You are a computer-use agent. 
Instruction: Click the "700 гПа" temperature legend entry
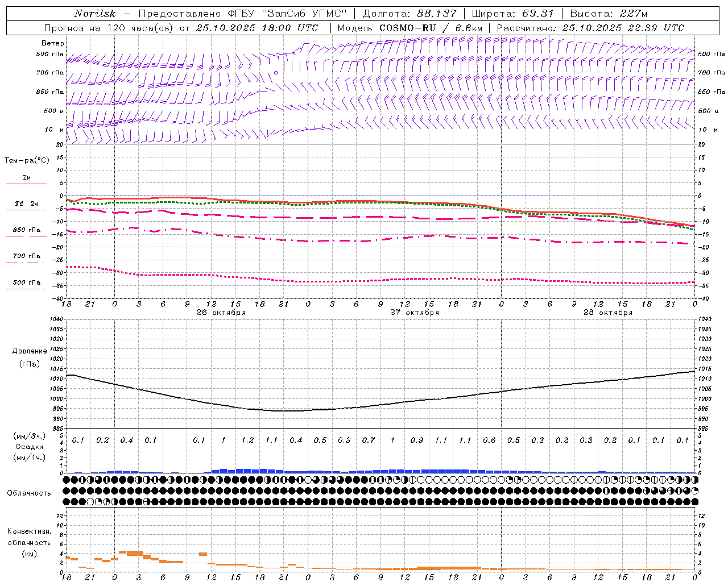click(27, 256)
